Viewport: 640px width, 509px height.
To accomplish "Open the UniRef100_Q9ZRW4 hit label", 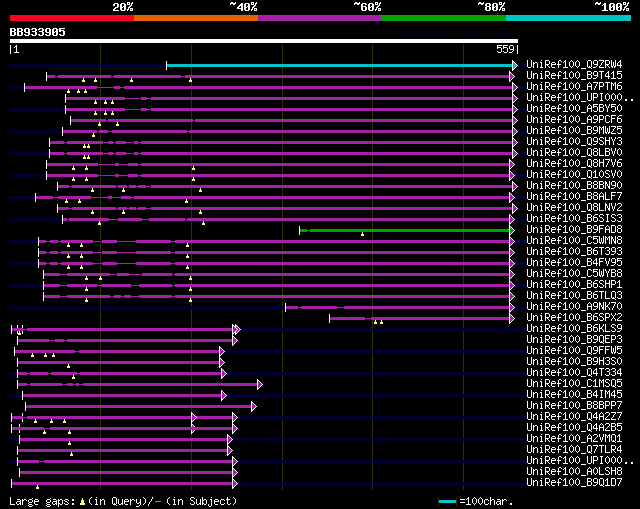I will pyautogui.click(x=574, y=64).
